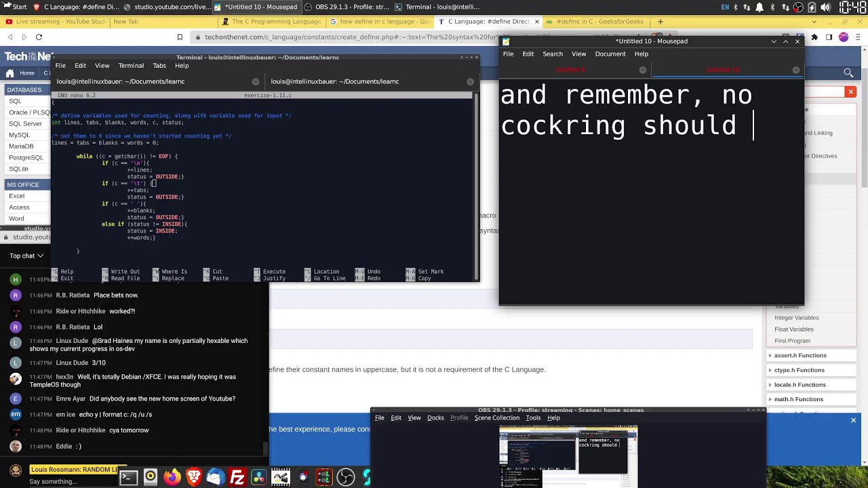Open FileZilla from the dock
Viewport: 868px width, 488px height.
(x=237, y=477)
